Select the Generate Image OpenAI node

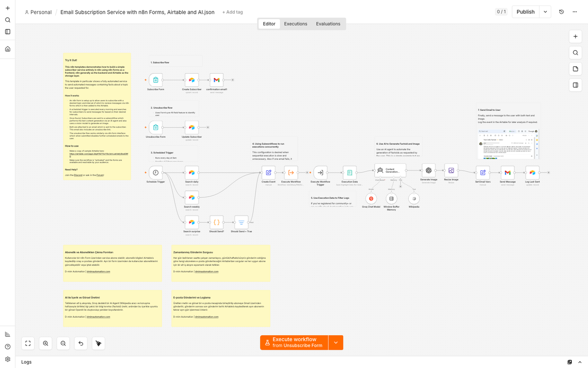(x=428, y=170)
